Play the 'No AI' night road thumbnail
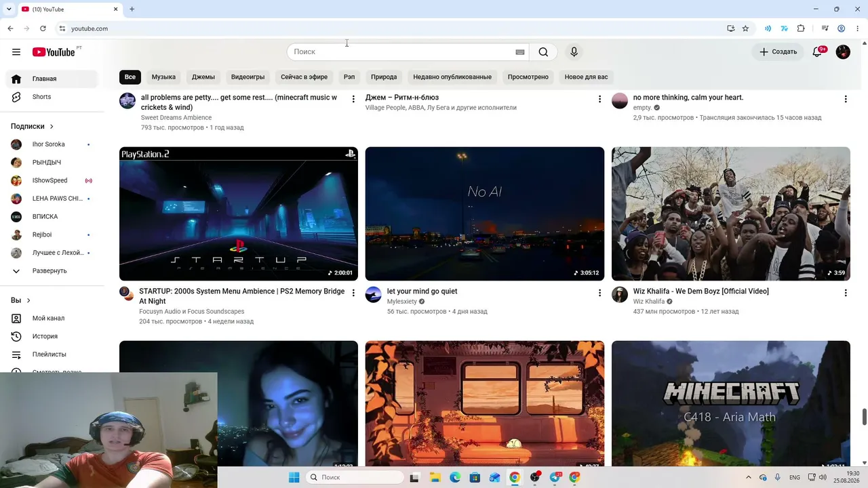 [x=485, y=213]
